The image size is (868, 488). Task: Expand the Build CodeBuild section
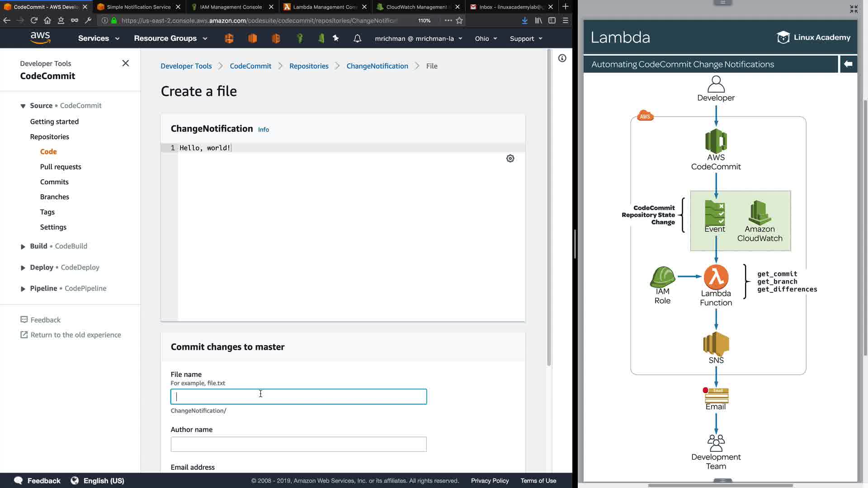(x=23, y=246)
